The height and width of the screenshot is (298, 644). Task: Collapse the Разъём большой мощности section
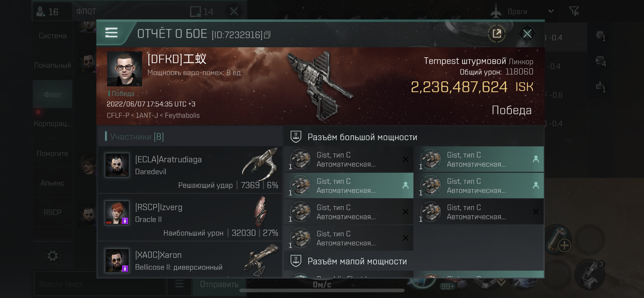pyautogui.click(x=414, y=137)
